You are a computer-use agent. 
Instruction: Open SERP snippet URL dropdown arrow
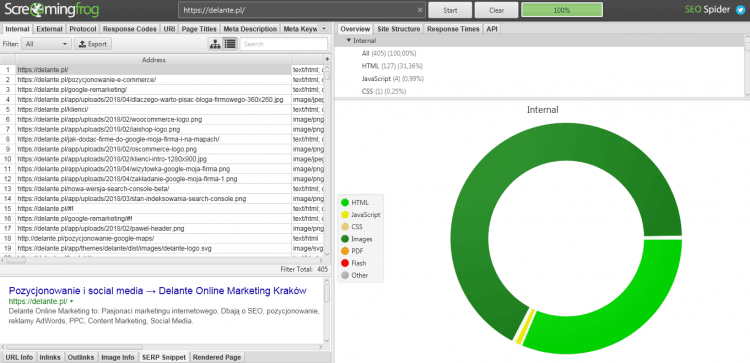tap(72, 302)
